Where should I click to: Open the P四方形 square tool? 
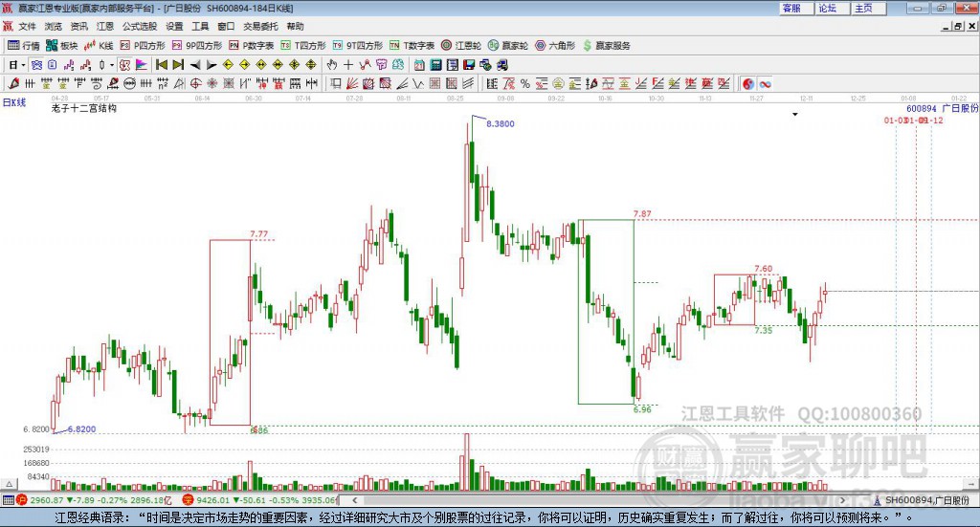click(x=143, y=46)
